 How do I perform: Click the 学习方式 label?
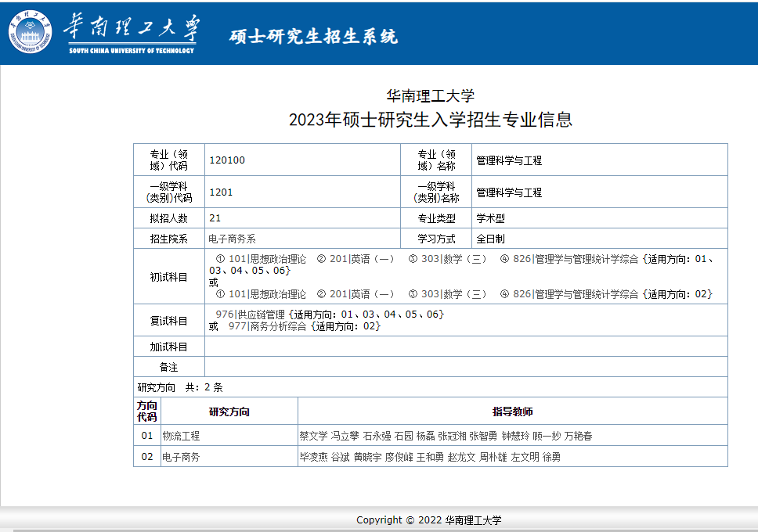pos(436,239)
